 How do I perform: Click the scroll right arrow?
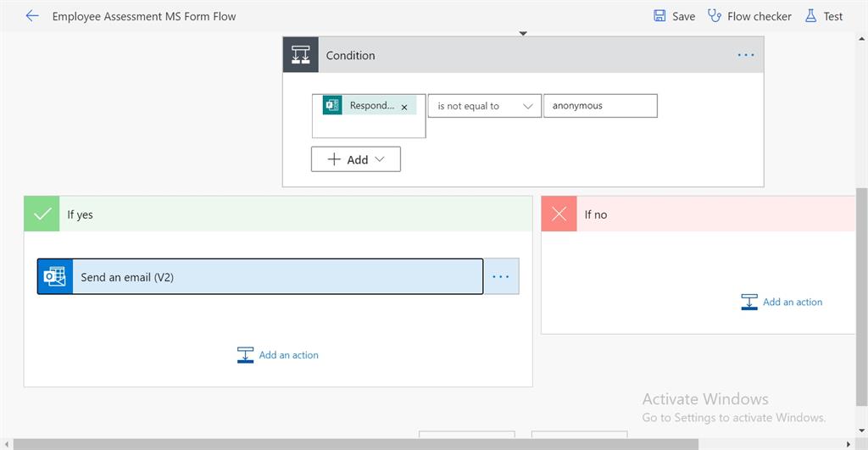[x=848, y=444]
